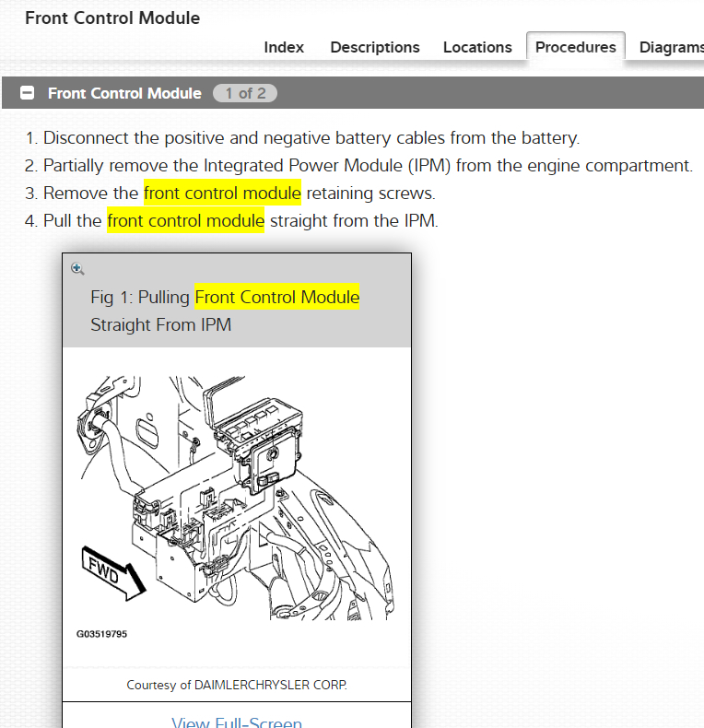Go to the Diagrams tab
Image resolution: width=704 pixels, height=728 pixels.
click(672, 47)
